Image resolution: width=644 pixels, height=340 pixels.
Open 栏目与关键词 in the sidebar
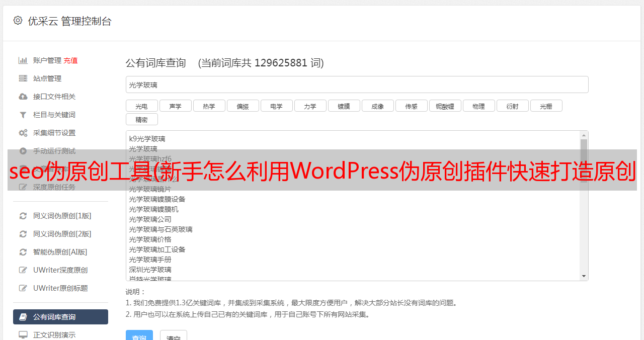[54, 115]
